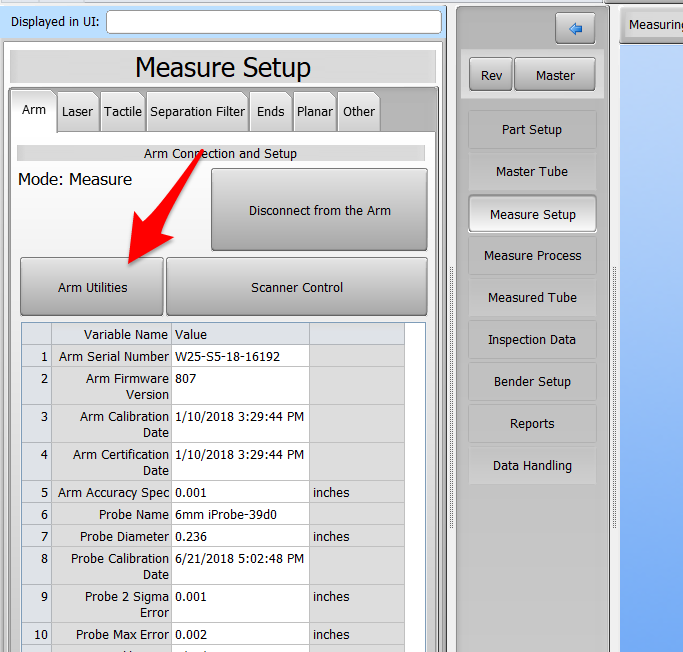
Task: Click in the Displayed in UI field
Action: 273,22
